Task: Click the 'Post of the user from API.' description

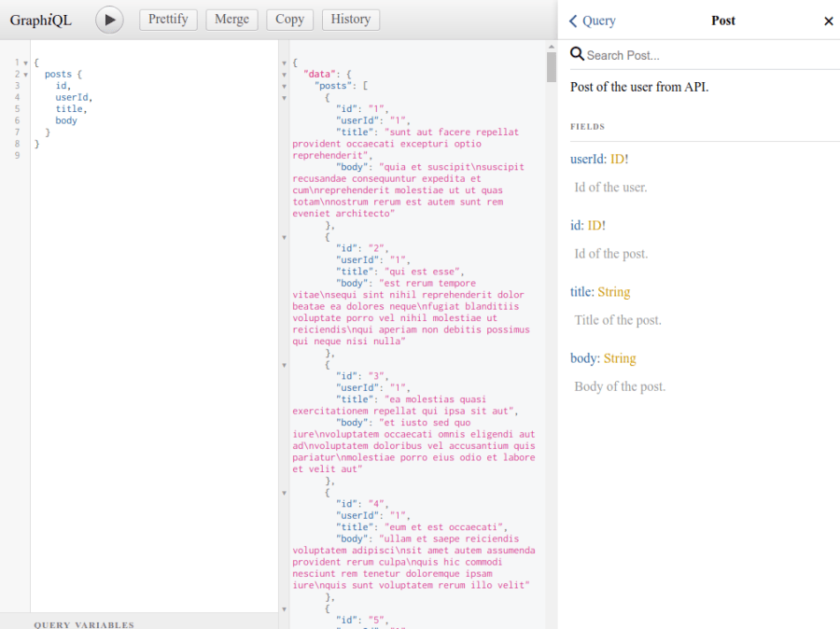Action: 639,87
